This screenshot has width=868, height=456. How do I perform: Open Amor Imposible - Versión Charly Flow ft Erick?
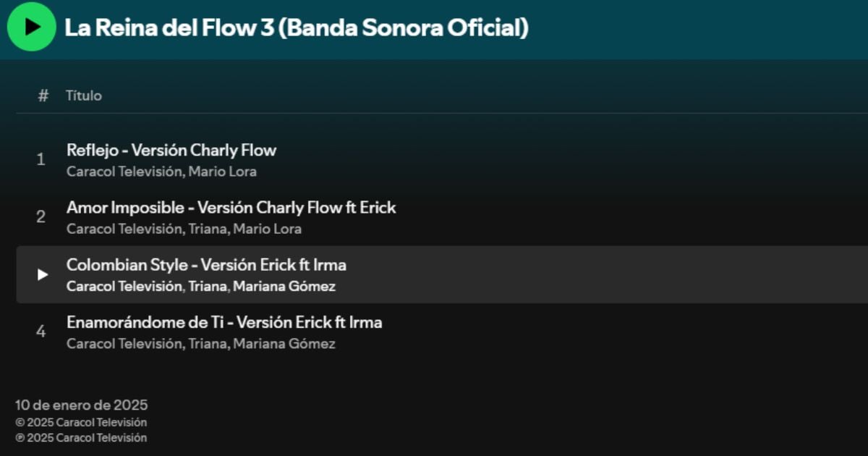[231, 208]
